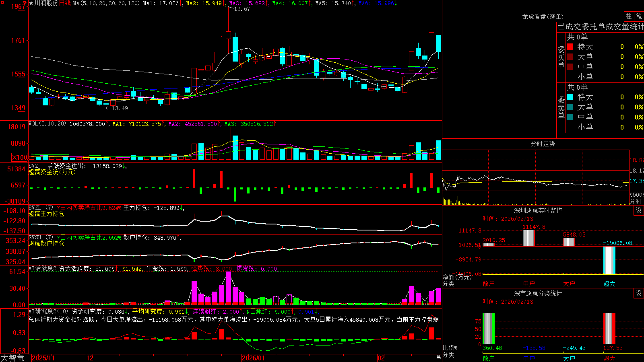Click the 11147.8 中户 bar value
Viewport: 644px width, 362px height.
(534, 227)
